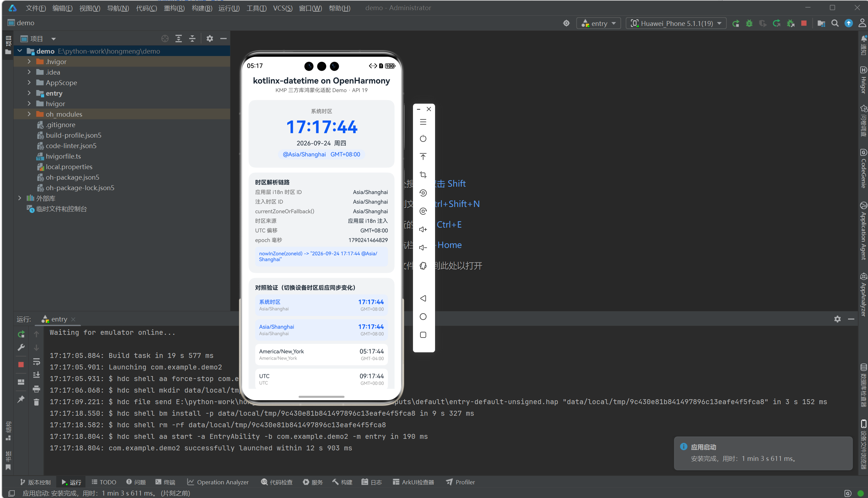The image size is (868, 498).
Task: Toggle the CodeGenie side panel
Action: click(863, 168)
